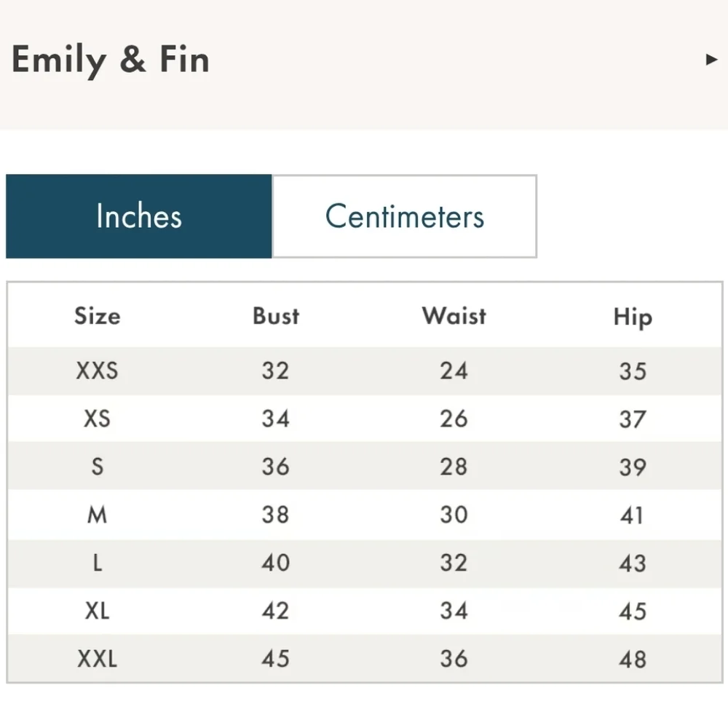Image resolution: width=728 pixels, height=728 pixels.
Task: Click the arrow next to Emily & Fin
Action: coord(712,60)
